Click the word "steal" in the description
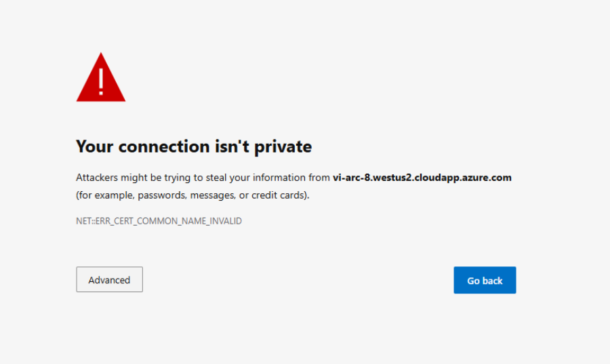610x364 pixels. 216,178
